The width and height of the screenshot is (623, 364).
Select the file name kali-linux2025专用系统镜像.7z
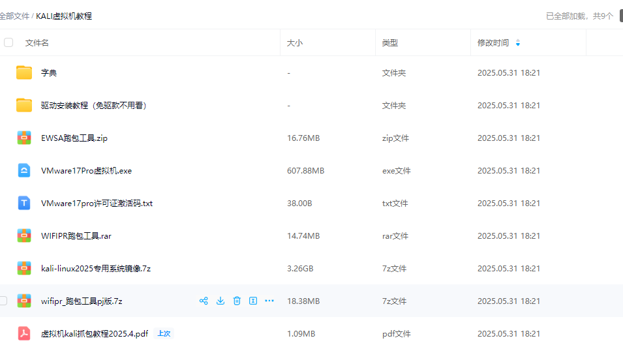(96, 268)
